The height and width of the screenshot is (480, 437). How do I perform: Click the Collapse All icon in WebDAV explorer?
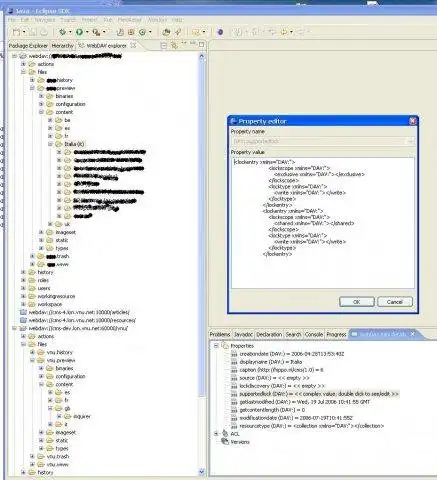(163, 45)
